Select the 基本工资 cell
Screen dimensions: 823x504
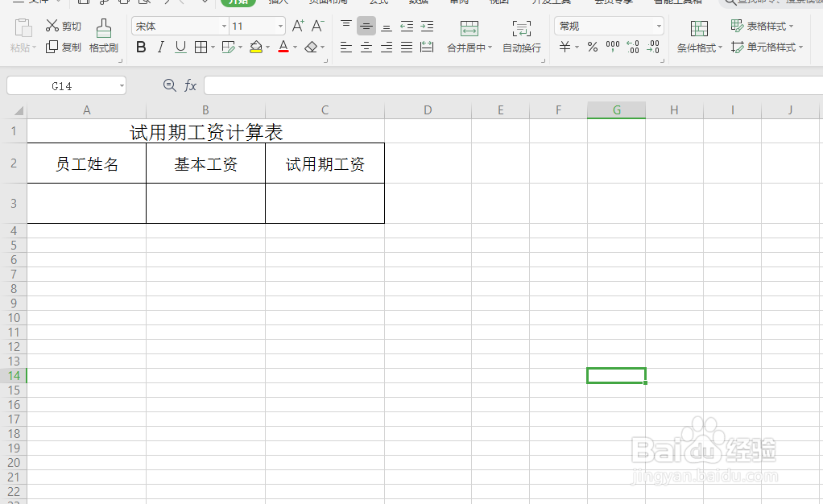tap(206, 163)
